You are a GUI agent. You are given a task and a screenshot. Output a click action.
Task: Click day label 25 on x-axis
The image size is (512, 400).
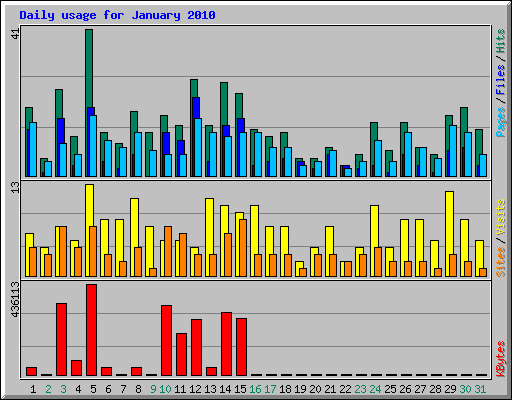click(390, 389)
